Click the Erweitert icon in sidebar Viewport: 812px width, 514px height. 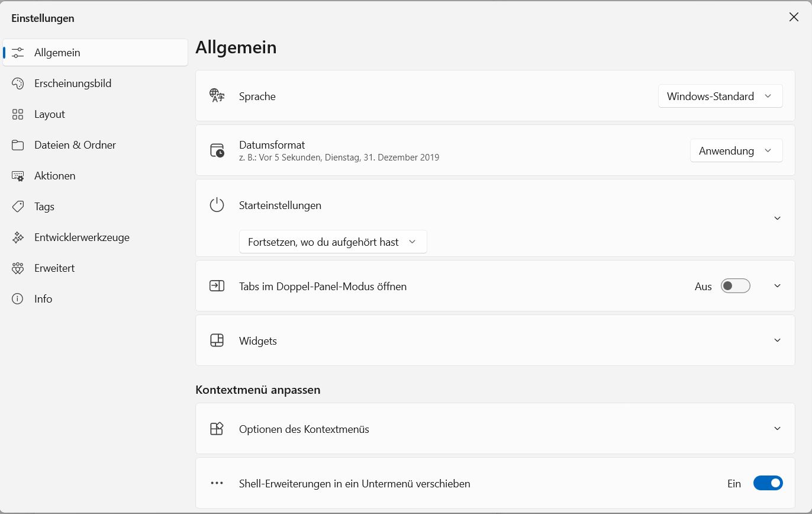18,268
